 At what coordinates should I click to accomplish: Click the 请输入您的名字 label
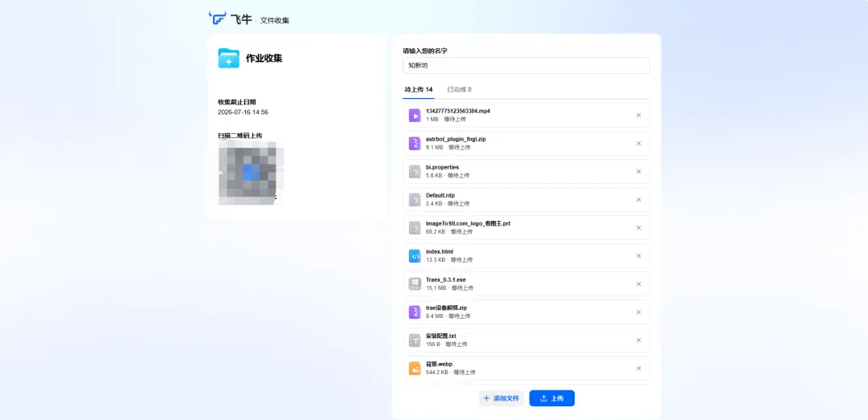coord(425,51)
